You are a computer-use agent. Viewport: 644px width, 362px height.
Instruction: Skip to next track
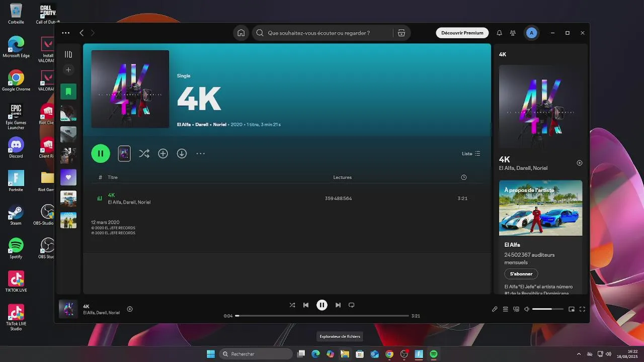pyautogui.click(x=338, y=305)
